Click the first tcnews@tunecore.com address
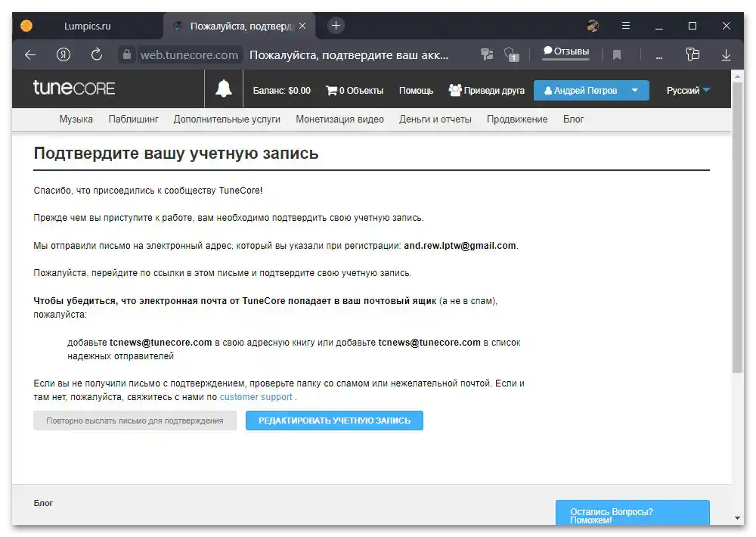This screenshot has width=756, height=537. click(160, 343)
